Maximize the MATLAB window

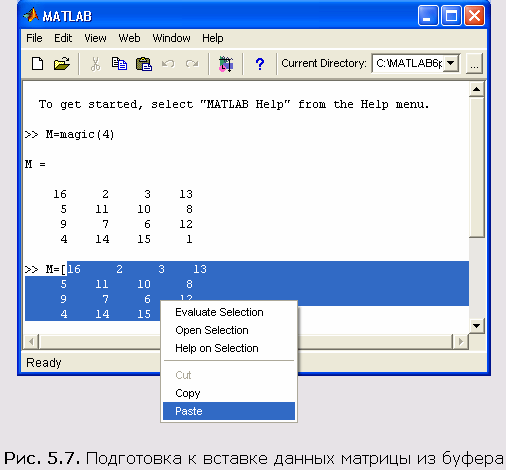[x=451, y=16]
